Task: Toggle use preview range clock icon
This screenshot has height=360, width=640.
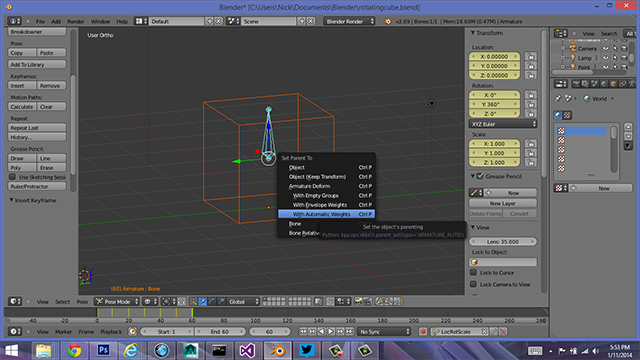Action: tap(132, 331)
